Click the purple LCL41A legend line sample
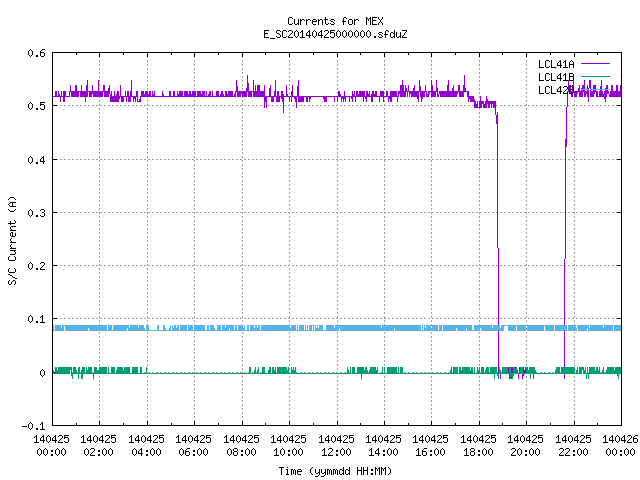Screen dimensions: 640x480 (595, 64)
